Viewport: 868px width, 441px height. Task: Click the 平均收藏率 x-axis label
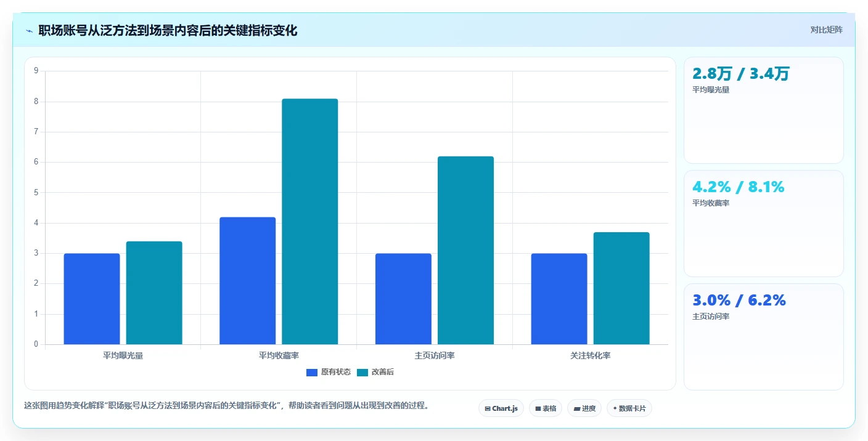pos(279,356)
